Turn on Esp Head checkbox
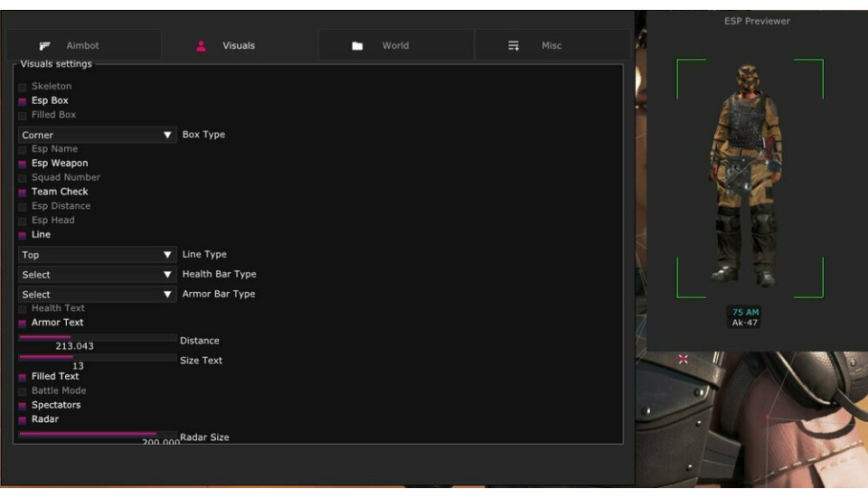 click(x=22, y=221)
